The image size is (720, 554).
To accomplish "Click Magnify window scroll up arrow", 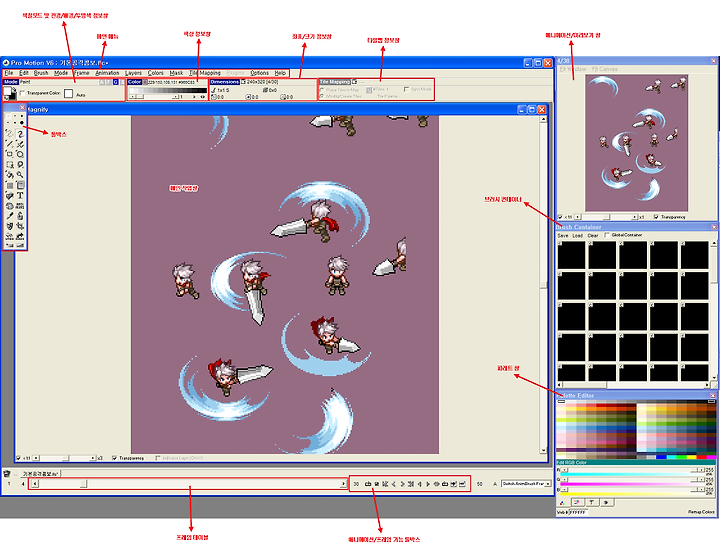I will click(543, 119).
